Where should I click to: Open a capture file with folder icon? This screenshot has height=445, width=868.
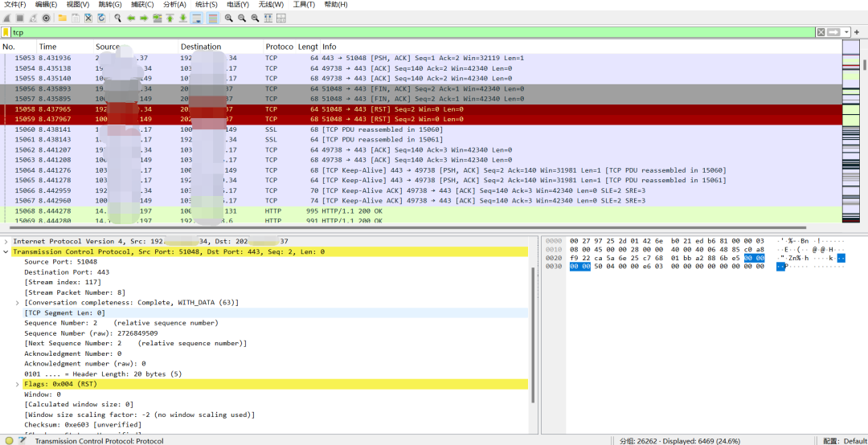tap(62, 18)
